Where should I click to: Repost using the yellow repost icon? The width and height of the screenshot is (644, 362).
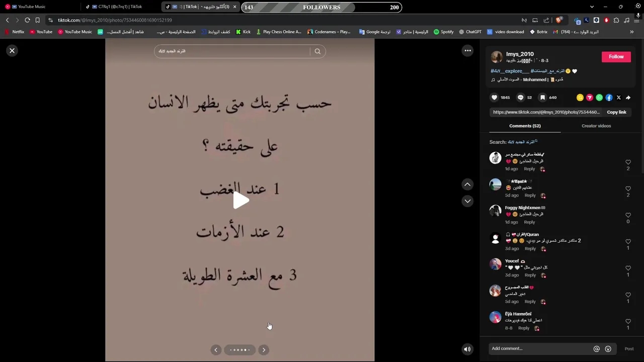tap(580, 98)
